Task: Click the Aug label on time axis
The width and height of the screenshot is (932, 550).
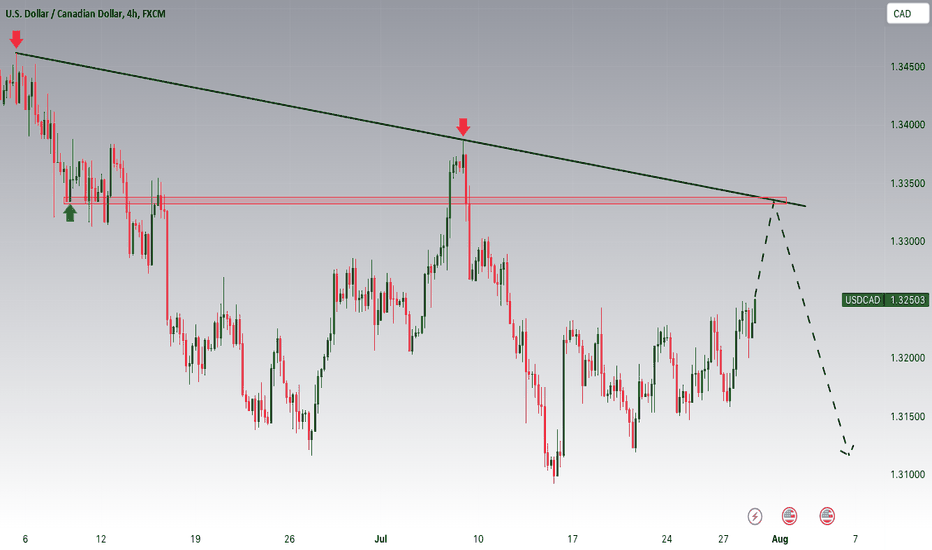Action: point(780,539)
